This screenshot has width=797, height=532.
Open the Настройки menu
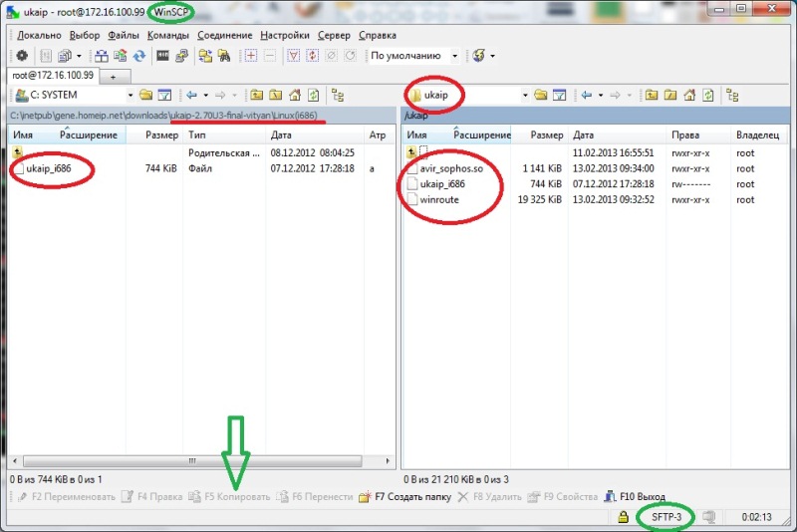click(x=283, y=35)
